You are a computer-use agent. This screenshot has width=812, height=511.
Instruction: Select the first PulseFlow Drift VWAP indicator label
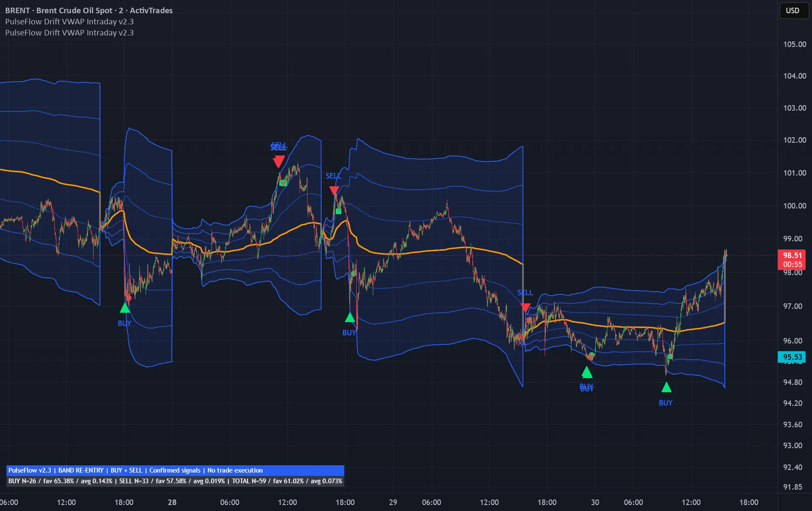point(69,21)
